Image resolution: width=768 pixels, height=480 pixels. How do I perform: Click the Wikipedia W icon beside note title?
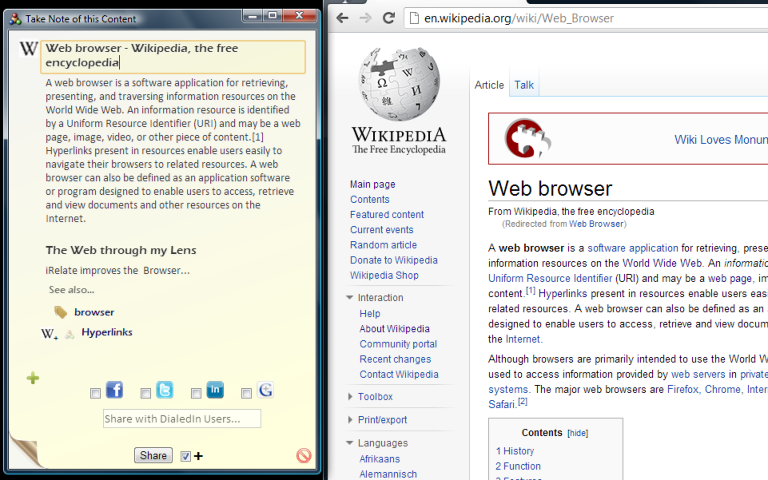[28, 48]
